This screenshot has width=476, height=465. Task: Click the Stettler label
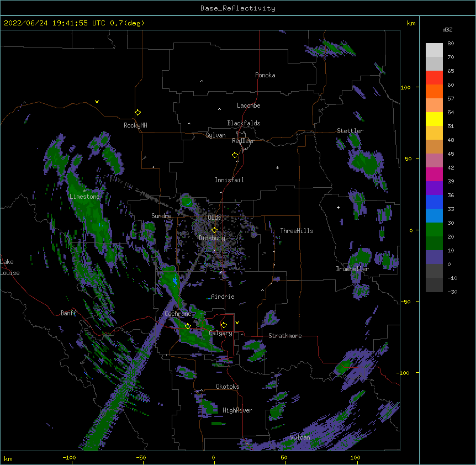click(x=350, y=131)
